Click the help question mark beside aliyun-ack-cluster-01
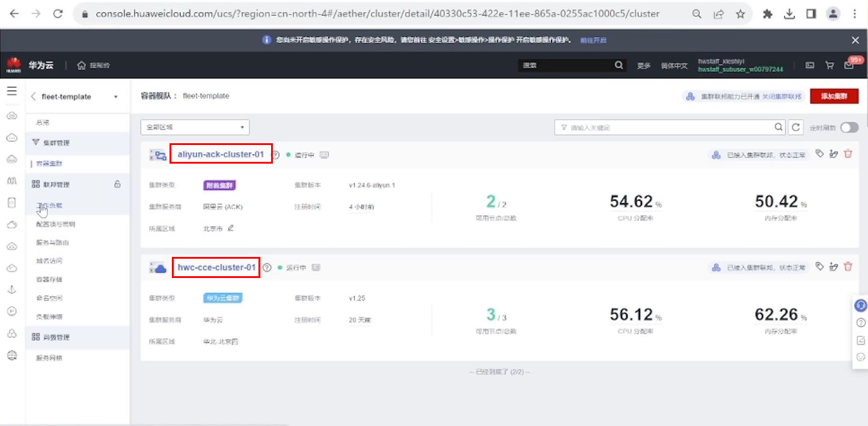The height and width of the screenshot is (426, 868). (276, 155)
